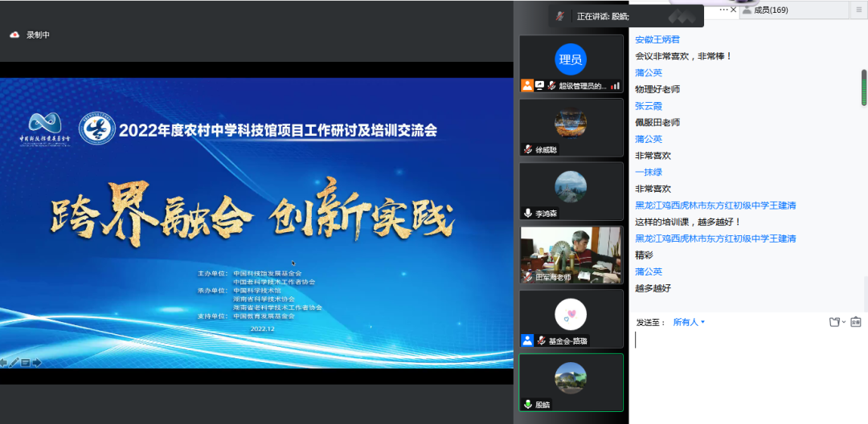
Task: Click sender name 安徽王炳君 in chat
Action: [657, 39]
